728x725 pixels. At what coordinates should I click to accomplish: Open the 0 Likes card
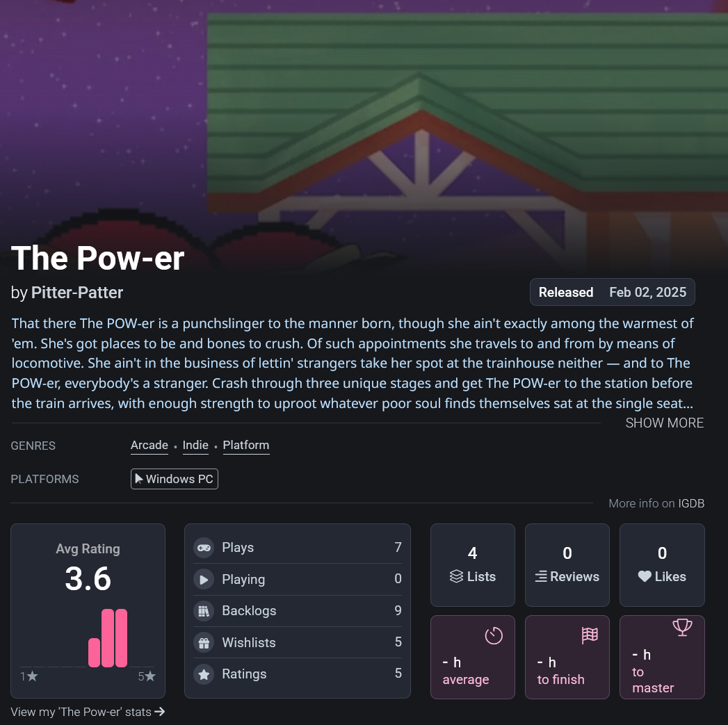pos(662,564)
